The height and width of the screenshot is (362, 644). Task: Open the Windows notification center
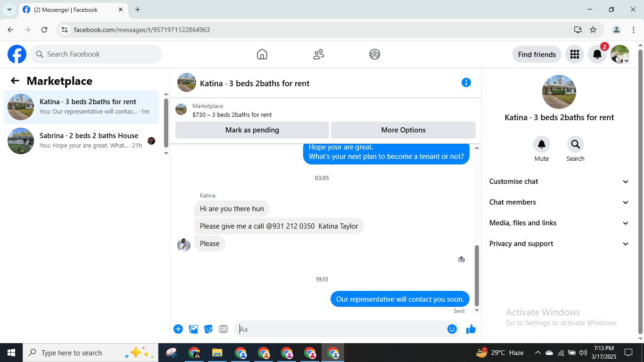click(x=628, y=353)
